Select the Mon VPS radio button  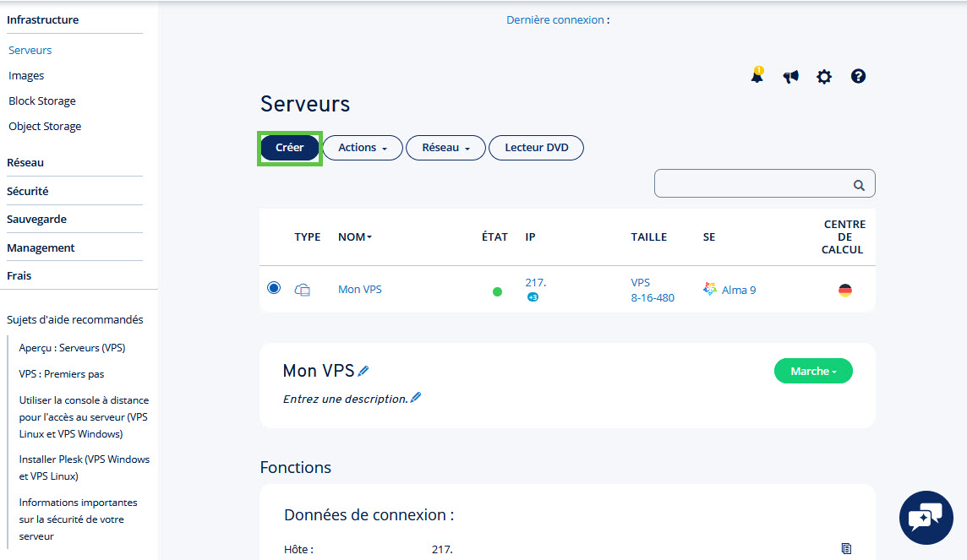point(274,288)
